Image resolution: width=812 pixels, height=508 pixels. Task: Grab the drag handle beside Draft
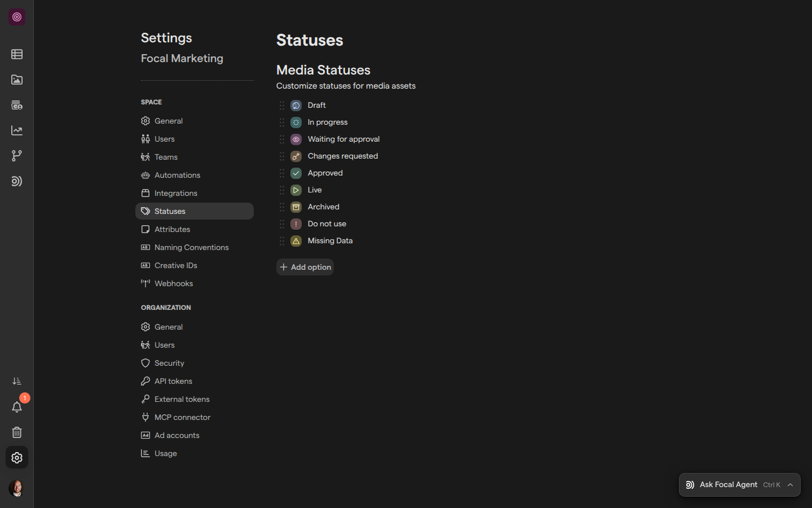pos(282,106)
